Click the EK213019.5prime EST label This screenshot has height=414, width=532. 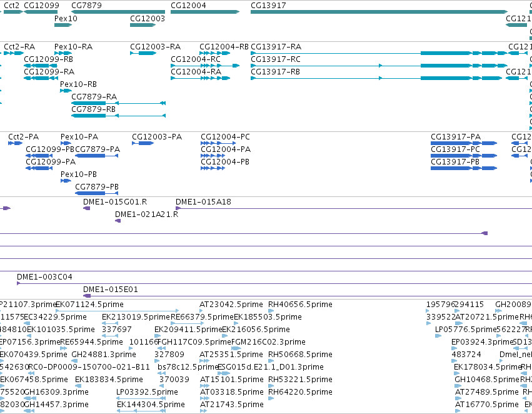[x=136, y=317]
